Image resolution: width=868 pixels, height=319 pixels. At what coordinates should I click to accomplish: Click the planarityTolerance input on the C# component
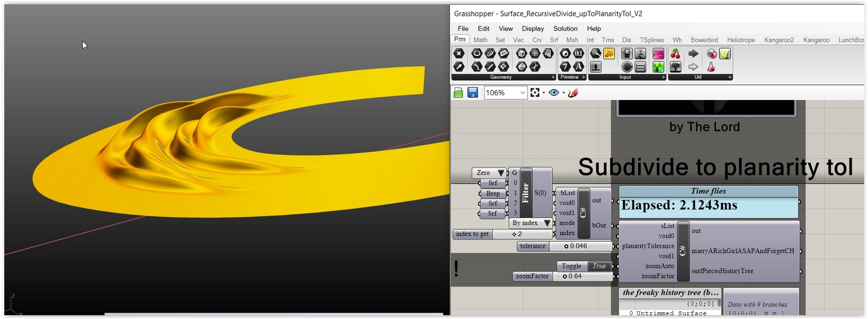click(x=648, y=246)
